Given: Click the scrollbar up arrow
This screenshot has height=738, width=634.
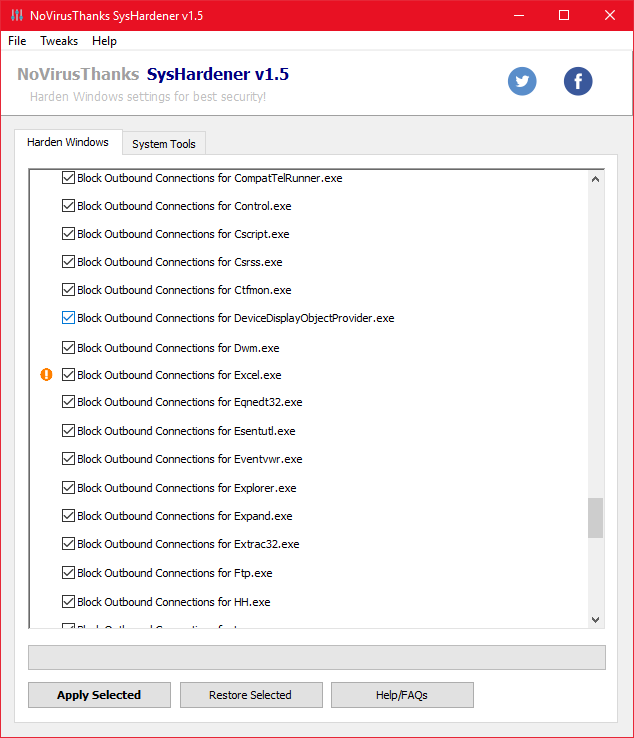Looking at the screenshot, I should tap(595, 179).
